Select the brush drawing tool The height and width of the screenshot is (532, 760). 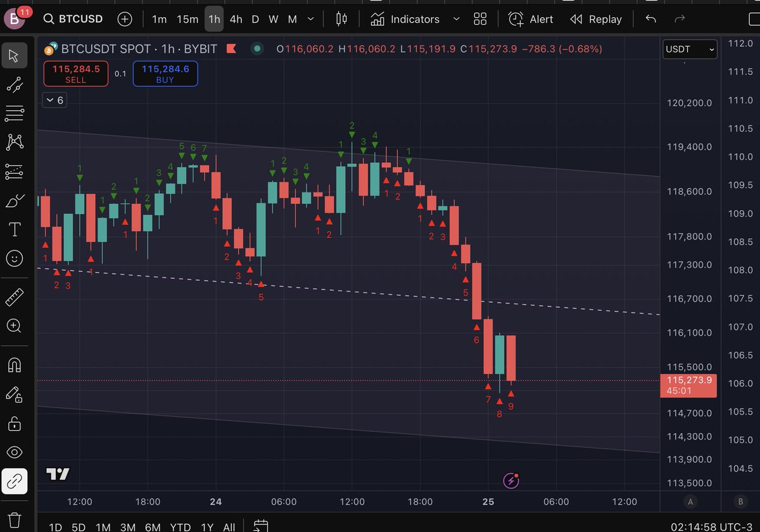14,201
